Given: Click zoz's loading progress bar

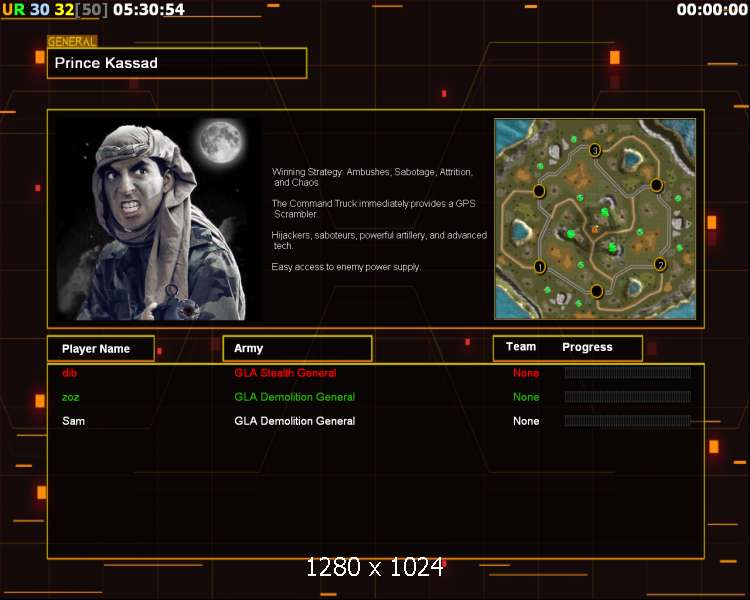Looking at the screenshot, I should coord(628,396).
